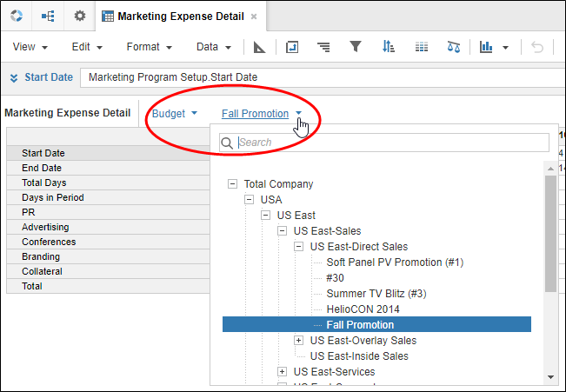Close the Marketing Expense Detail tab

[x=254, y=17]
